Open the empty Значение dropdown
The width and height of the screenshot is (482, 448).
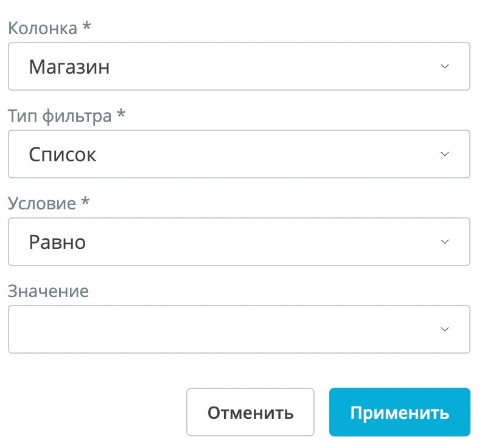coord(239,329)
